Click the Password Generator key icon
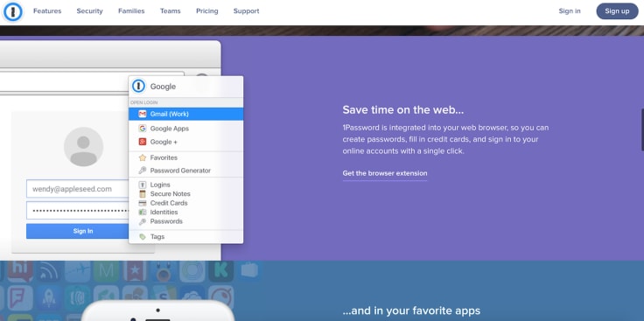The height and width of the screenshot is (321, 644). point(143,171)
